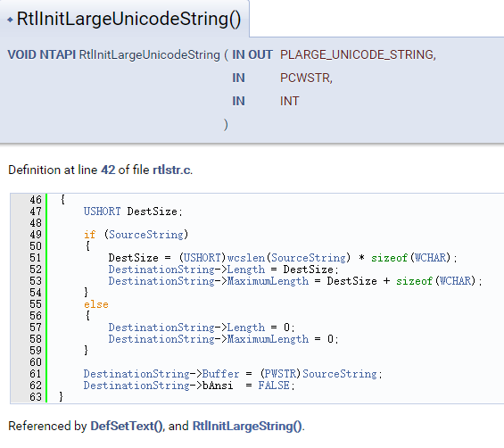Click DestinationString on line 58
Viewport: 504px width, 448px height.
161,339
